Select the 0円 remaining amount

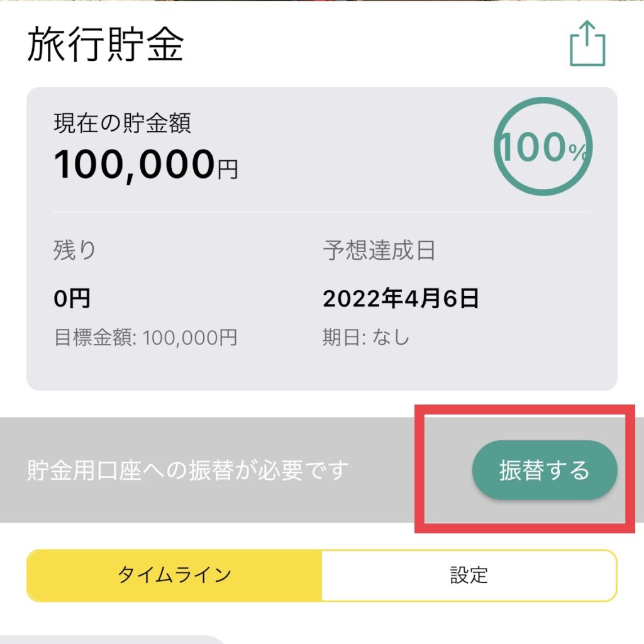pyautogui.click(x=72, y=298)
